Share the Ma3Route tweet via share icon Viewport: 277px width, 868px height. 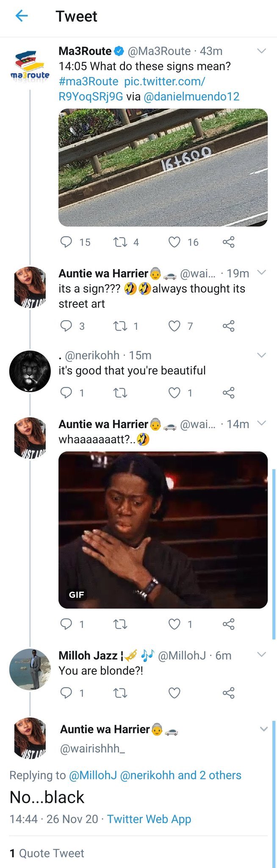229,242
